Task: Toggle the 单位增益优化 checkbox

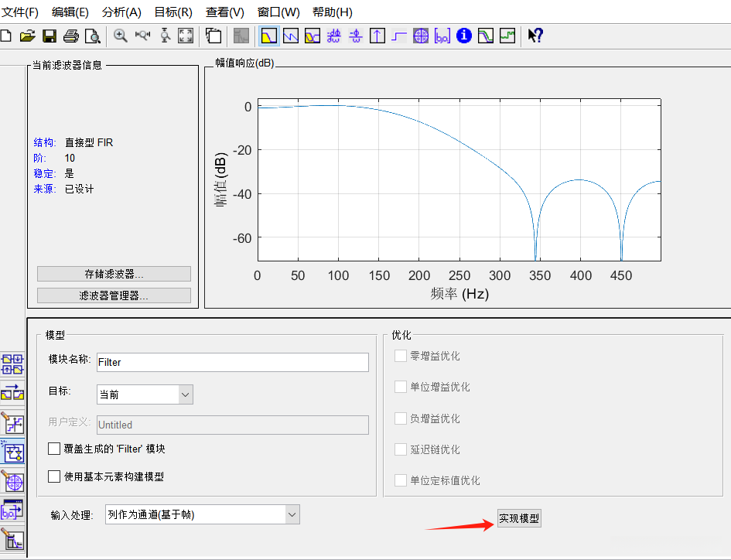Action: tap(401, 387)
